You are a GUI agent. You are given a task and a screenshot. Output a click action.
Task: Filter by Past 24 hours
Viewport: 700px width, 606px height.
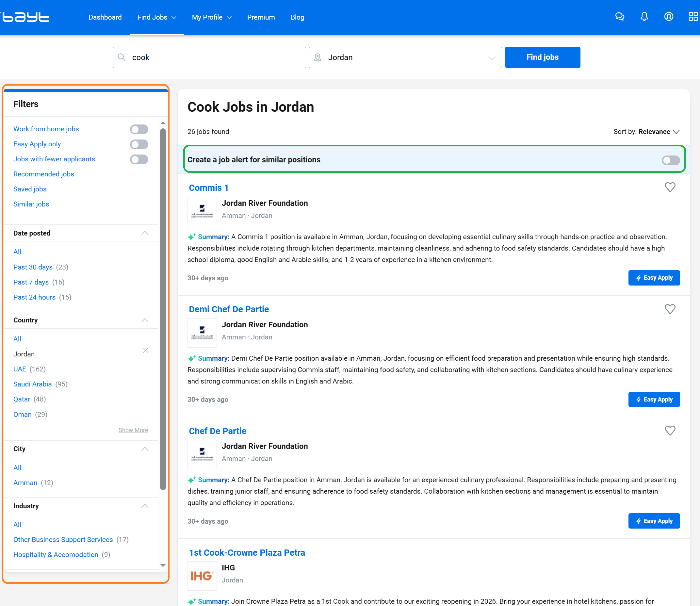pyautogui.click(x=34, y=297)
